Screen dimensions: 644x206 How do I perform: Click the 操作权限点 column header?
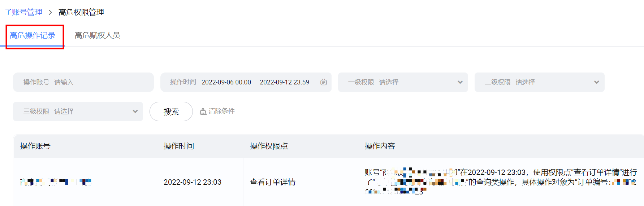[269, 146]
